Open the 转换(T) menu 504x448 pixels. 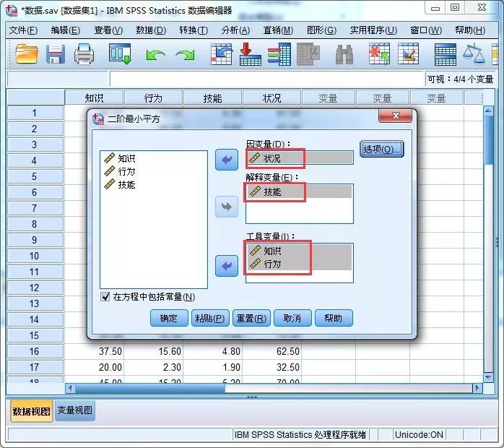coord(194,30)
